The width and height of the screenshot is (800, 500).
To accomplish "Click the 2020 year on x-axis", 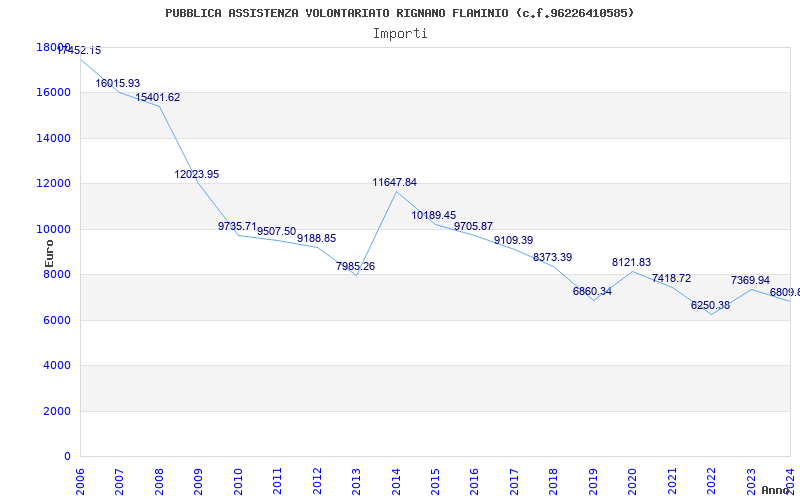I will (633, 480).
